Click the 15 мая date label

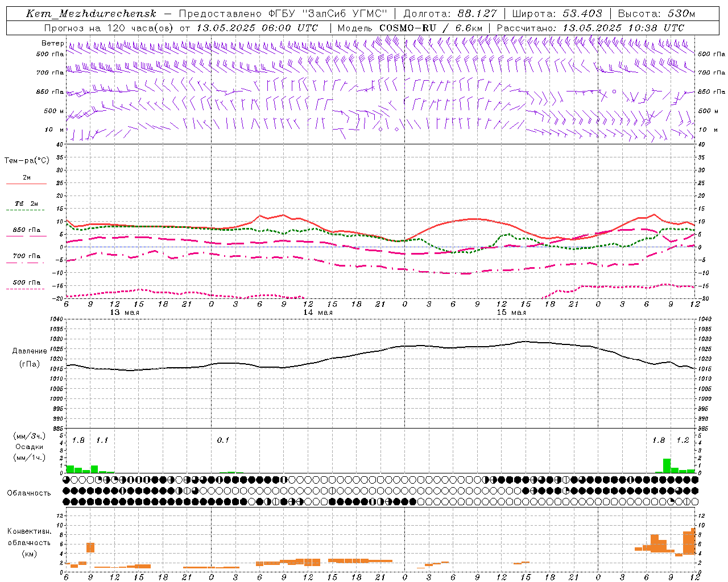[511, 313]
